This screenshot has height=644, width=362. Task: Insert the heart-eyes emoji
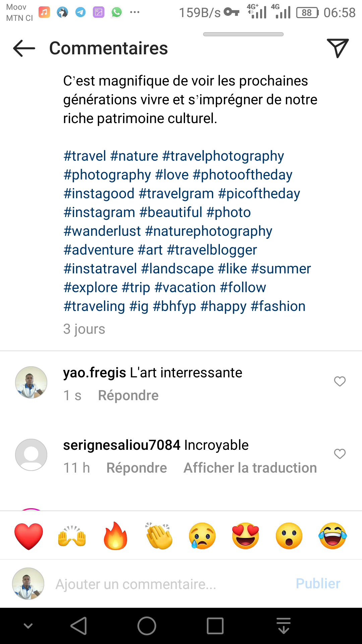(x=245, y=536)
